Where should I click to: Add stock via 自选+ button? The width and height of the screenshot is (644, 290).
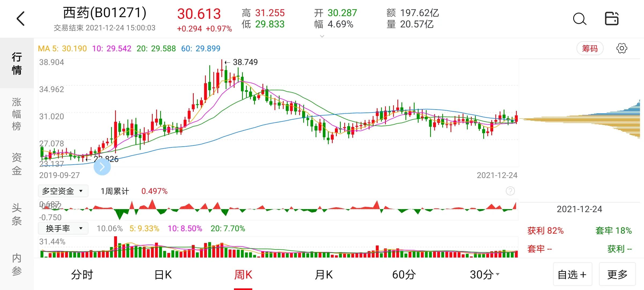(573, 274)
